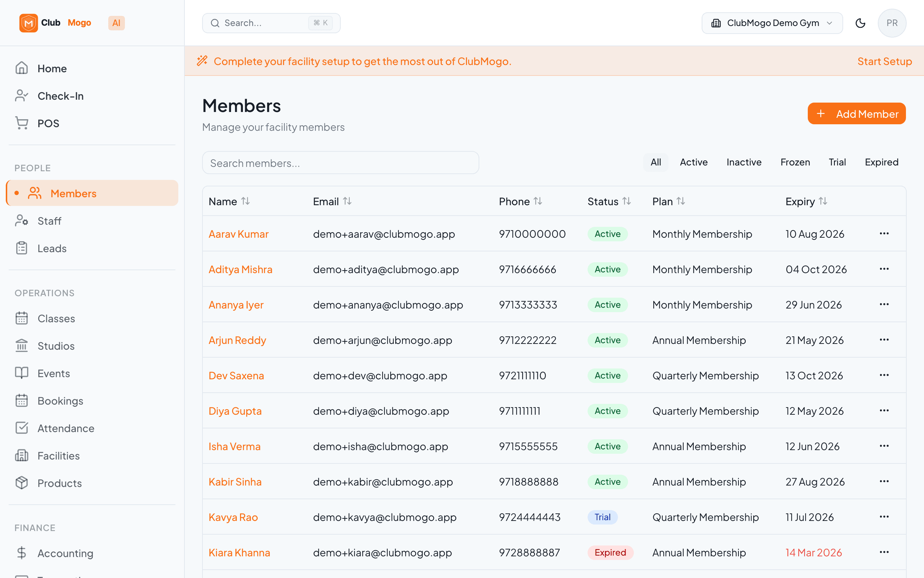Open Staff in the sidebar

pos(92,221)
